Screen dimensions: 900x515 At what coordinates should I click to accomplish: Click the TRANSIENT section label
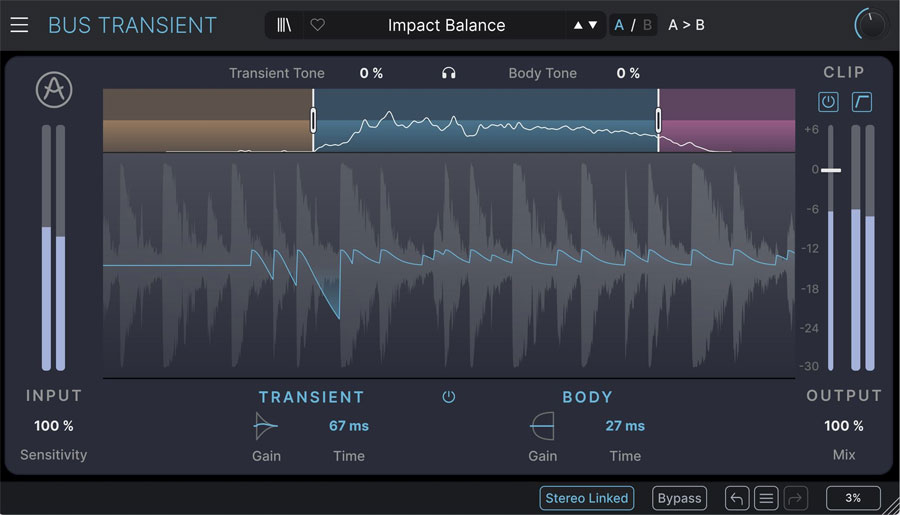click(x=311, y=397)
